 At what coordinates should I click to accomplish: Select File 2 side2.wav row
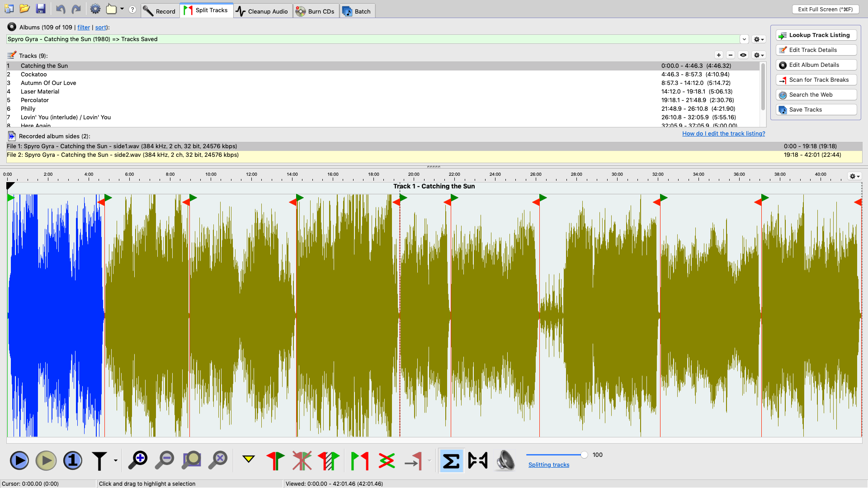[x=434, y=155]
